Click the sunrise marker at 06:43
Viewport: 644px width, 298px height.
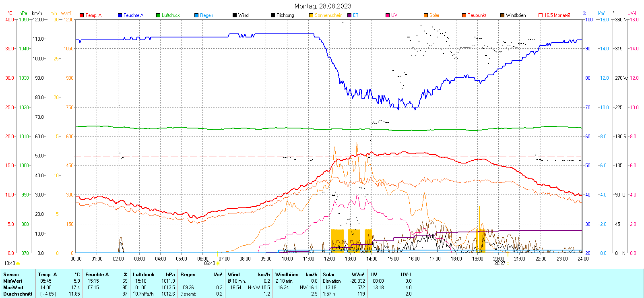218,263
